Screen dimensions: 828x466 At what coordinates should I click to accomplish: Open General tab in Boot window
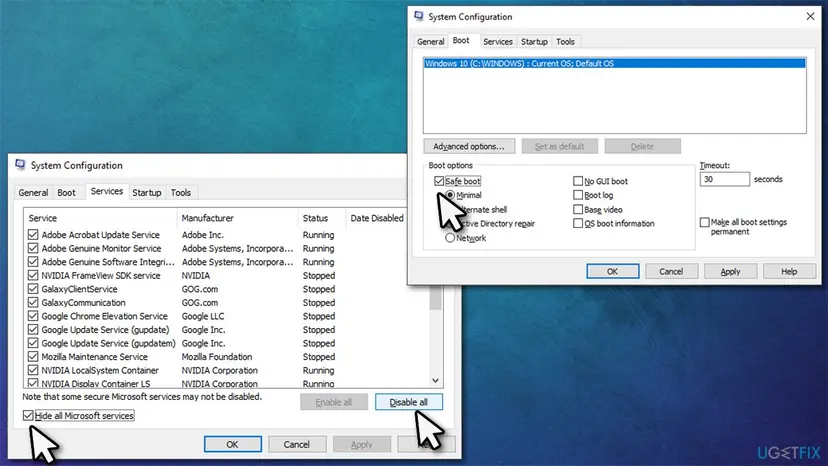click(x=430, y=42)
